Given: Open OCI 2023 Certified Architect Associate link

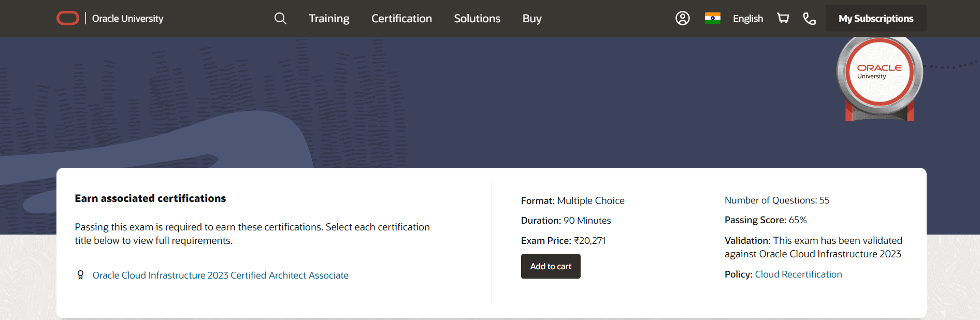Looking at the screenshot, I should pyautogui.click(x=220, y=275).
